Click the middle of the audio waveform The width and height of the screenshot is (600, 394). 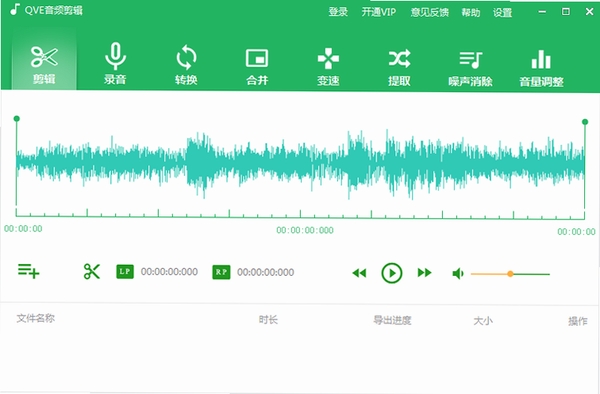[300, 164]
